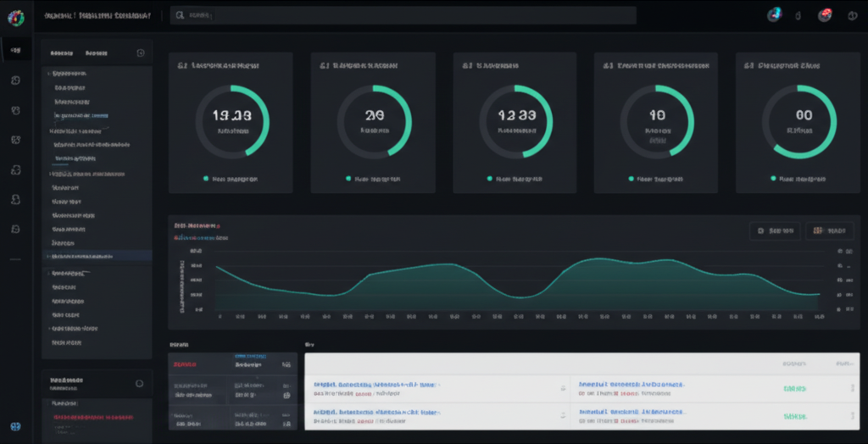The width and height of the screenshot is (868, 444).
Task: Click the circle-plus icon in sidebar panel header
Action: click(x=141, y=53)
